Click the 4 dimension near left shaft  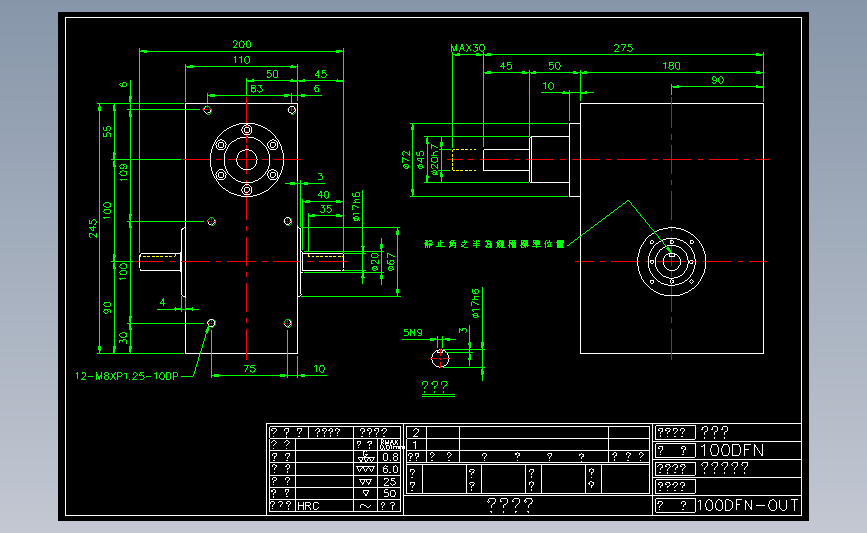pyautogui.click(x=162, y=302)
